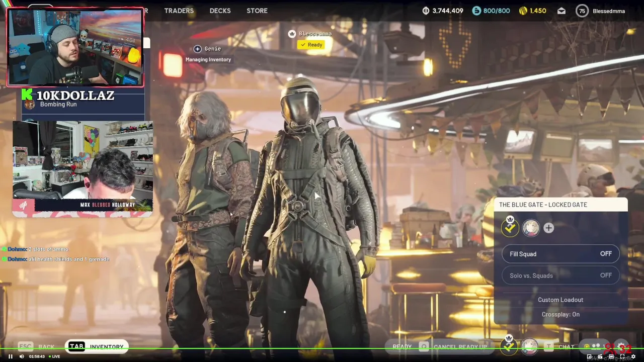Click the 01:58:43 stream timestamp
Screen dimensions: 644x362
click(37, 356)
